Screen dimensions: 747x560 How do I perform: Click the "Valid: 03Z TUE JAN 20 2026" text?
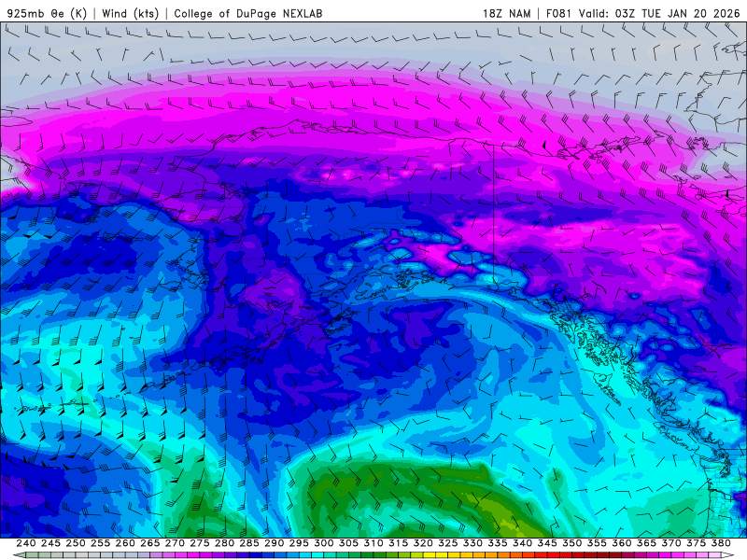(x=659, y=13)
